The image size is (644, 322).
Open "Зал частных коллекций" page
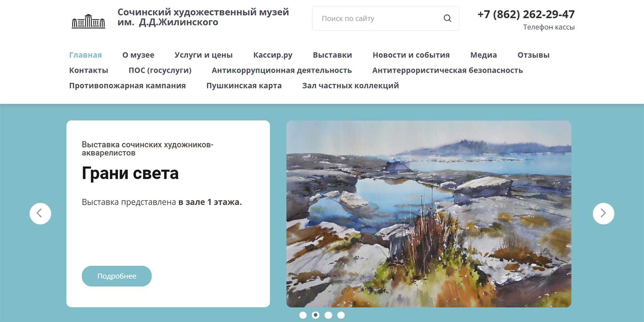(x=350, y=86)
